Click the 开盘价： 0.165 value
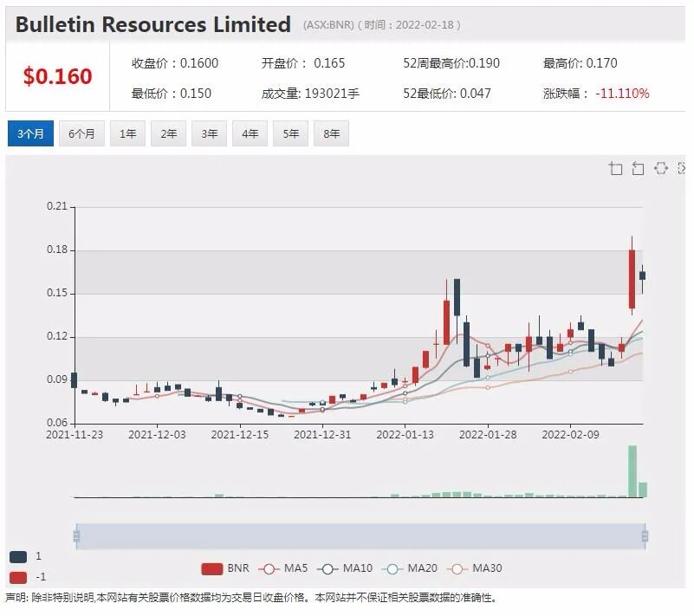The image size is (694, 616). [x=303, y=63]
